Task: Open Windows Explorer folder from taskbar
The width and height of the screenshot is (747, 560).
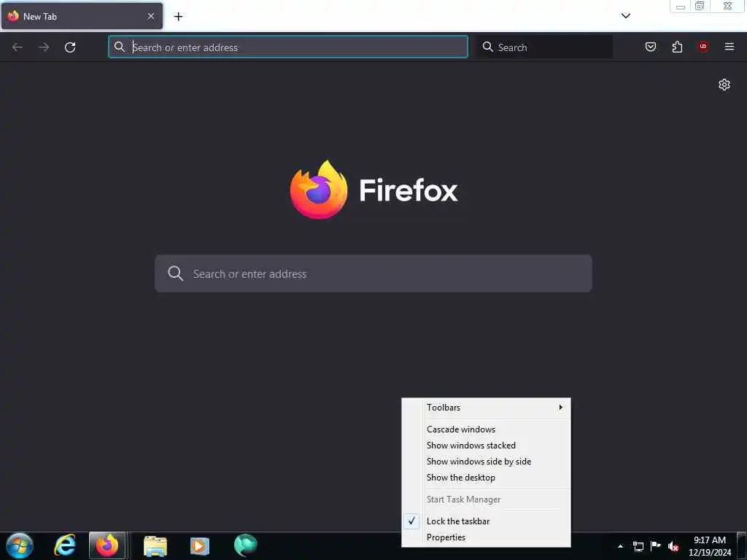Action: (155, 545)
